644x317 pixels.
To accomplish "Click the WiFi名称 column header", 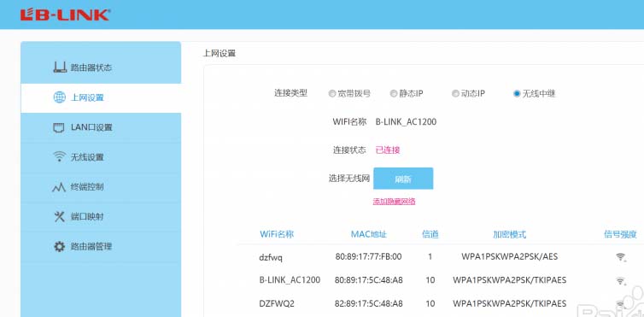I will (x=277, y=234).
